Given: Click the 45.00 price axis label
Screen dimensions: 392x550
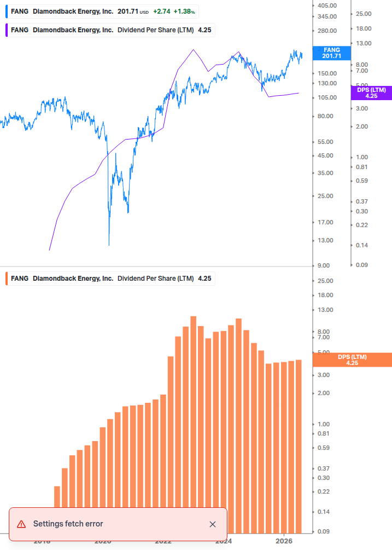Looking at the screenshot, I should pos(325,156).
